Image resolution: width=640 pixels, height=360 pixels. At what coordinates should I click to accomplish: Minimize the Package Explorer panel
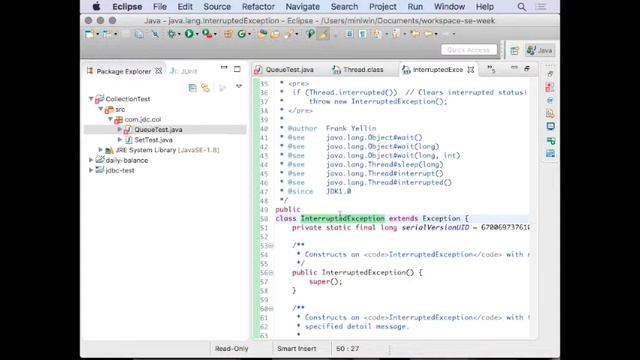(x=224, y=68)
